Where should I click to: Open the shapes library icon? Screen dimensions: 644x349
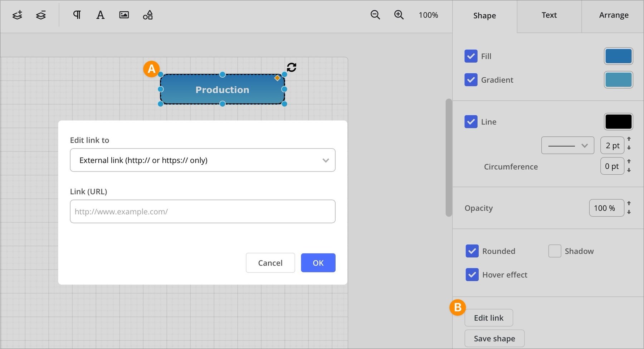148,15
